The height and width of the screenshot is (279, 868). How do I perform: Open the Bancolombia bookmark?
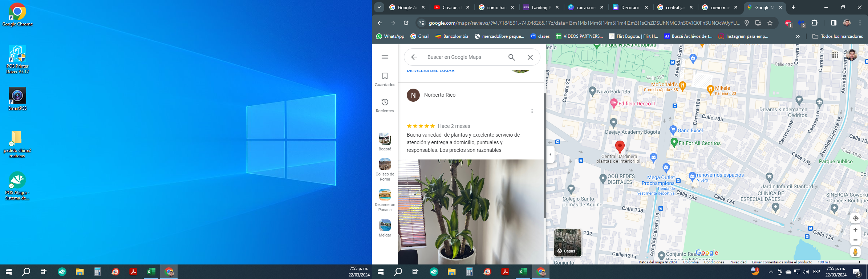pyautogui.click(x=452, y=36)
